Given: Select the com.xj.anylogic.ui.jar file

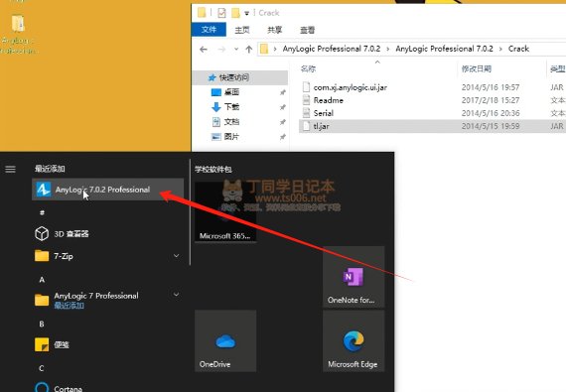Looking at the screenshot, I should 350,87.
